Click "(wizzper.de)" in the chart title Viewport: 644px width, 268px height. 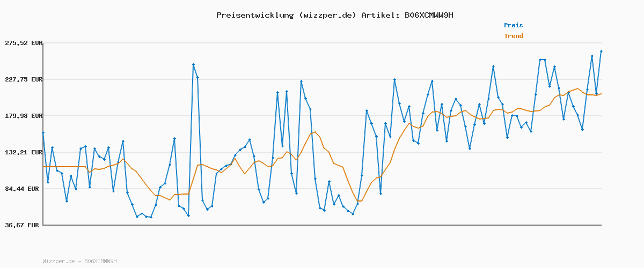tap(327, 15)
